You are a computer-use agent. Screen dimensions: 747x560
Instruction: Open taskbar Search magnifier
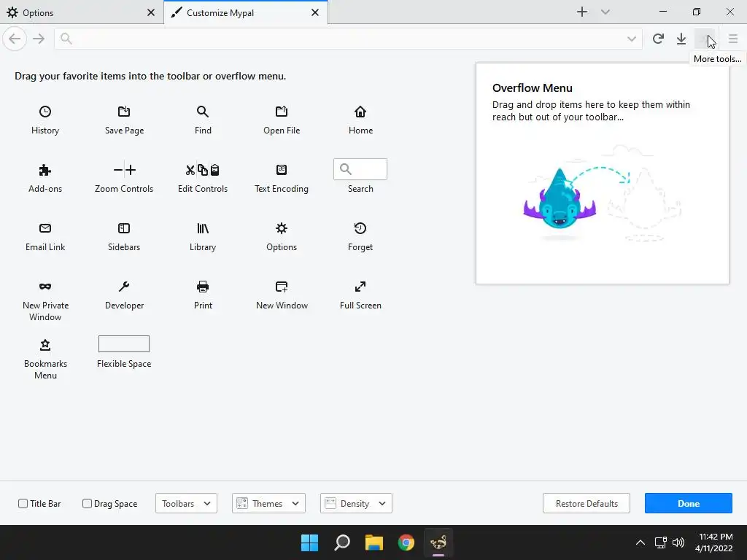click(342, 542)
